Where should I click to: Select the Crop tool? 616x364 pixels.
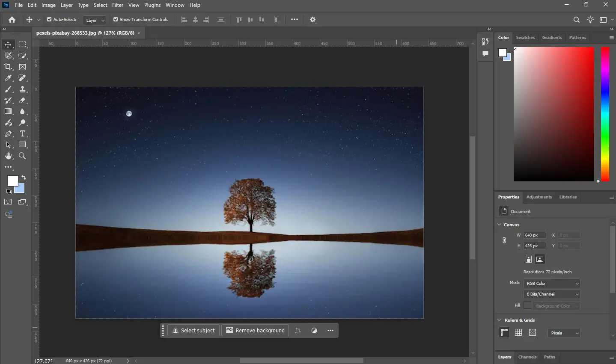click(x=8, y=67)
